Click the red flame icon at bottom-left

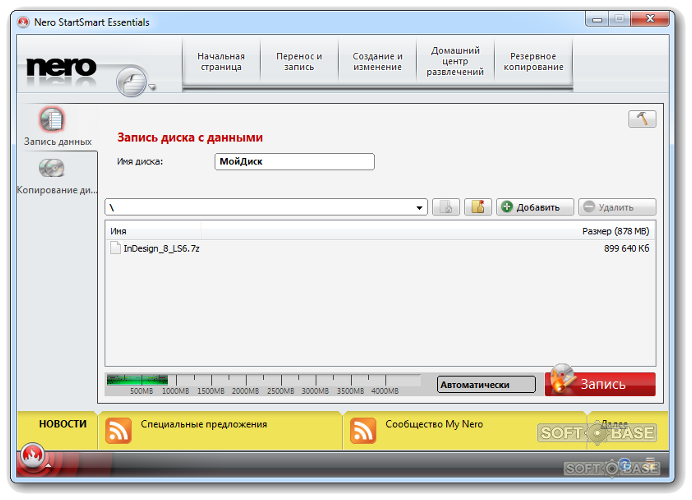(x=31, y=460)
